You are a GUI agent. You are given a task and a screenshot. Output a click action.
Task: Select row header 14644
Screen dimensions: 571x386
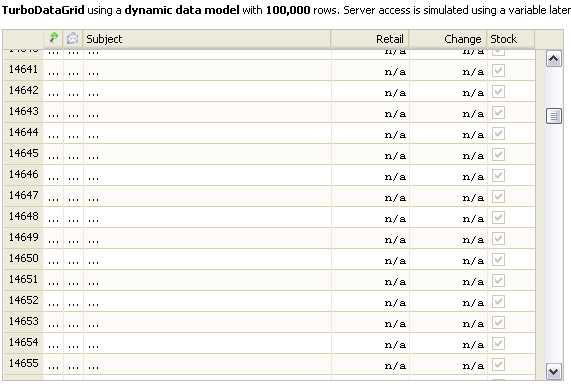click(23, 133)
